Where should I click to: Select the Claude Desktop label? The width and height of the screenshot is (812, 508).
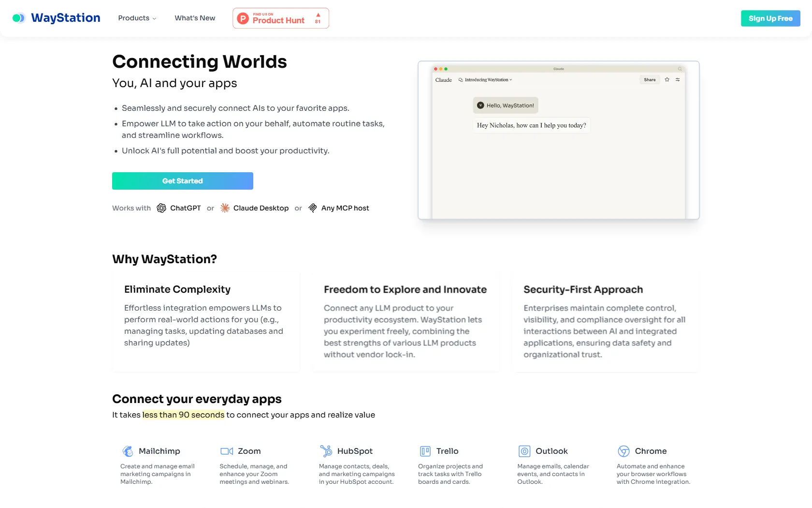click(261, 208)
